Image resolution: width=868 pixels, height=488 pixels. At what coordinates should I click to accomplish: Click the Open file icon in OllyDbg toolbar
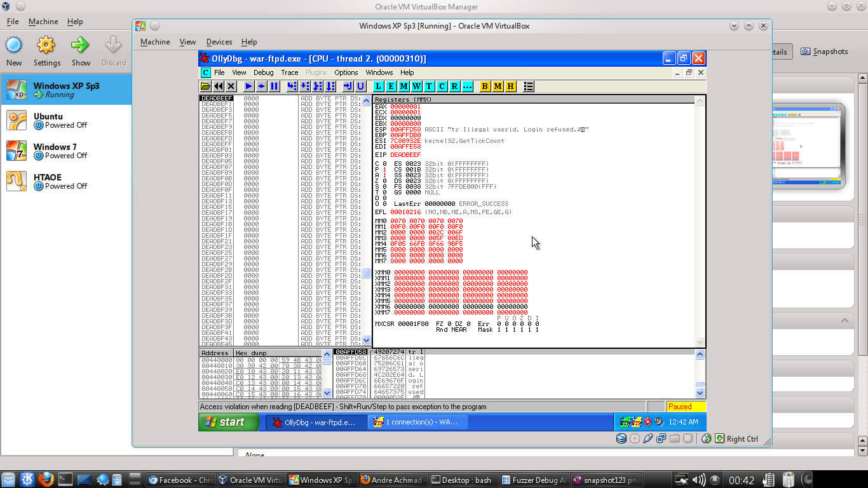(x=206, y=86)
